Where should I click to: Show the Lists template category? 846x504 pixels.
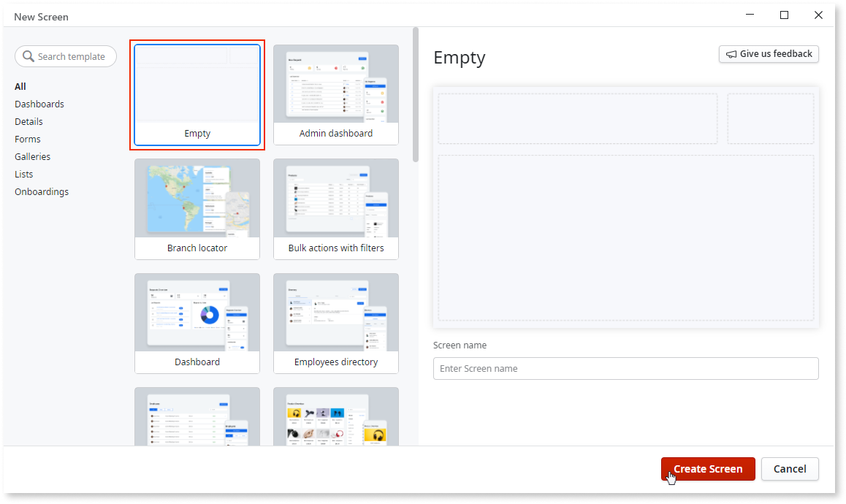pyautogui.click(x=24, y=174)
